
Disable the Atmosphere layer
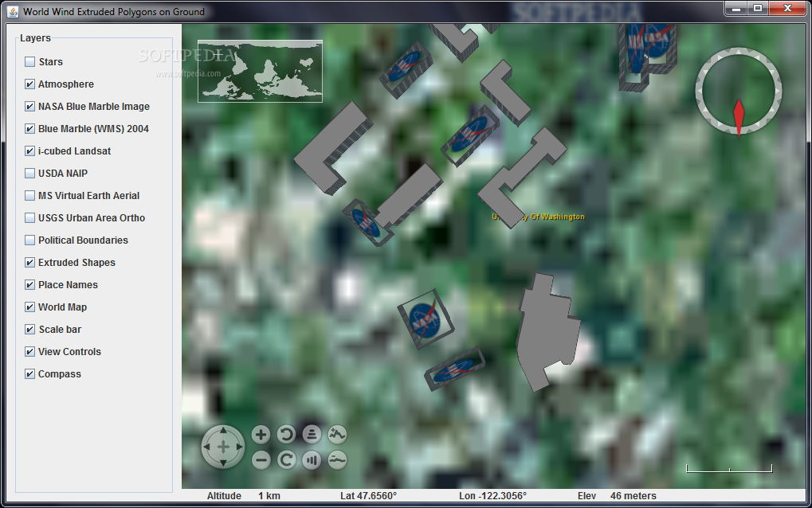(30, 84)
